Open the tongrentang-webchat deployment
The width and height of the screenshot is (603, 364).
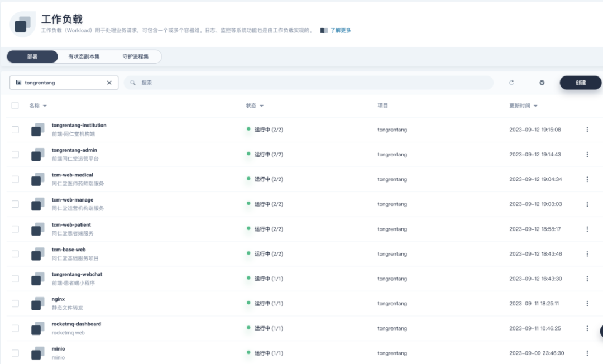click(77, 275)
